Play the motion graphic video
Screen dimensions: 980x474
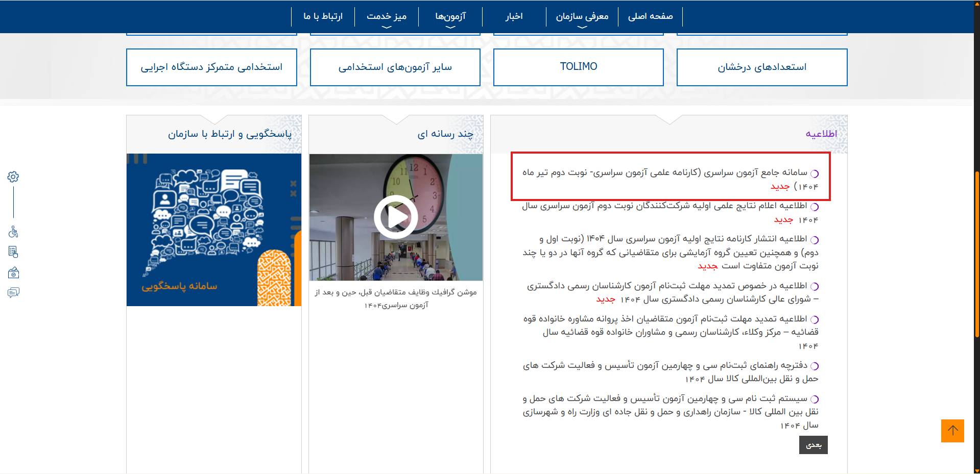point(396,217)
